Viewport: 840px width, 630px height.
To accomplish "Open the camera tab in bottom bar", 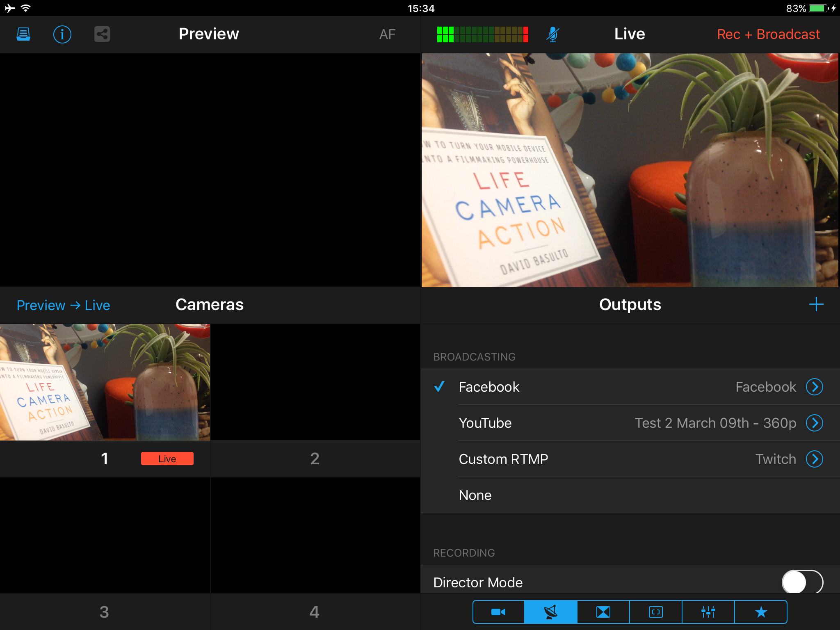I will click(x=498, y=612).
